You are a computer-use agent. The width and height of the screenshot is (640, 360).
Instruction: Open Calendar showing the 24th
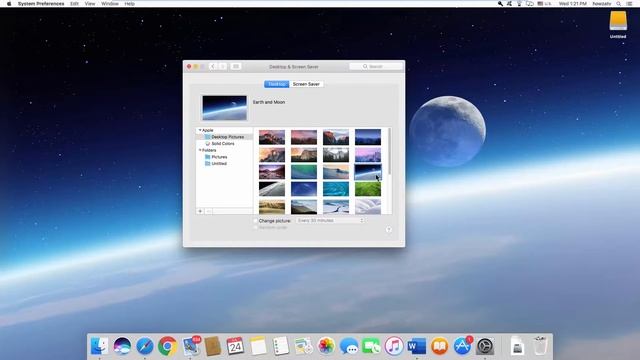coord(235,346)
